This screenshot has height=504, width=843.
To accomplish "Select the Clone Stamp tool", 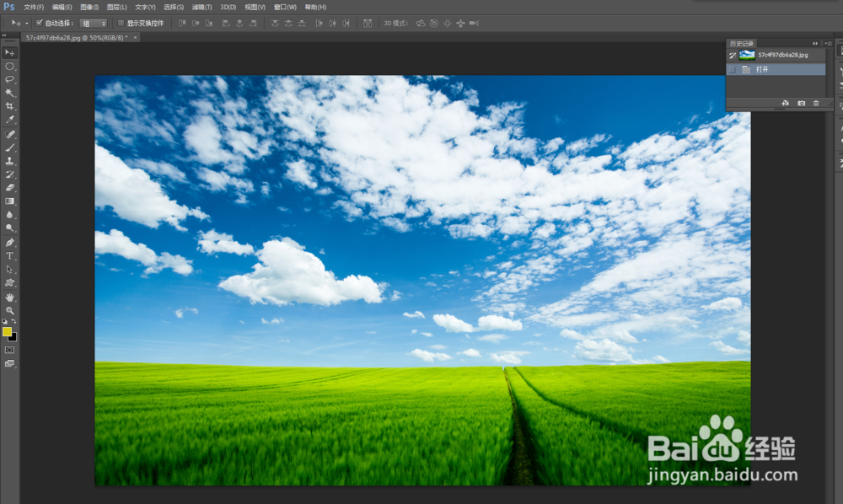I will [x=10, y=162].
